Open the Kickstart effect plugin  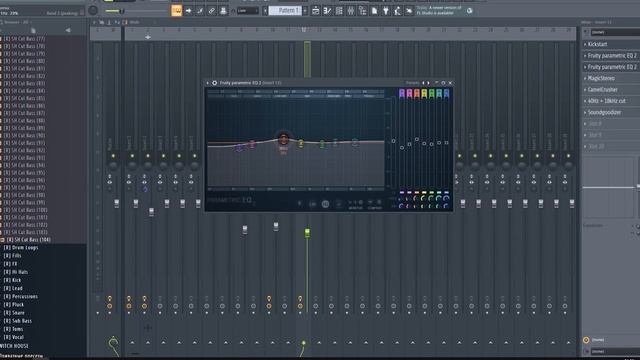[598, 44]
